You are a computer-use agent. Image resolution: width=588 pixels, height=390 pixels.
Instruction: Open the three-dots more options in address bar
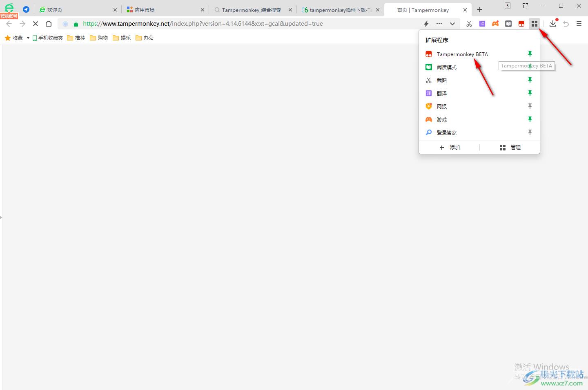pyautogui.click(x=439, y=24)
